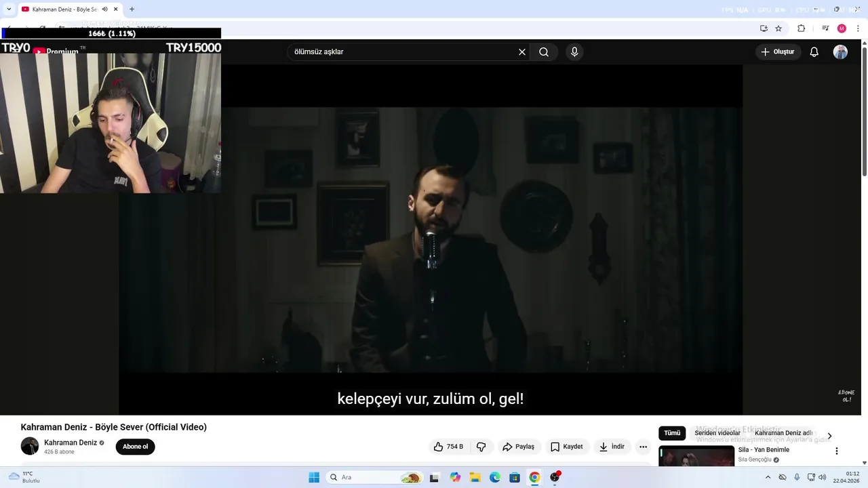The image size is (868, 488).
Task: Mute the tab using the speaker icon
Action: [x=105, y=9]
